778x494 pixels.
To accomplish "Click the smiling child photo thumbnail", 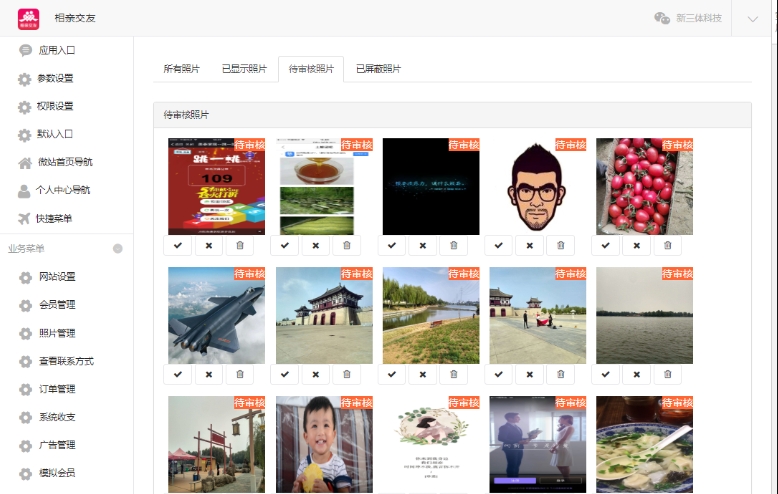I will 323,444.
